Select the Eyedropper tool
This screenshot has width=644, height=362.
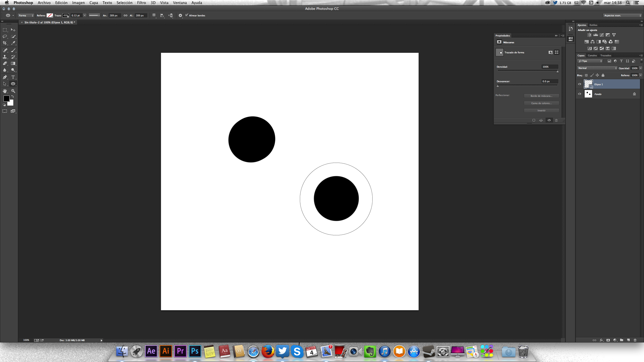13,43
